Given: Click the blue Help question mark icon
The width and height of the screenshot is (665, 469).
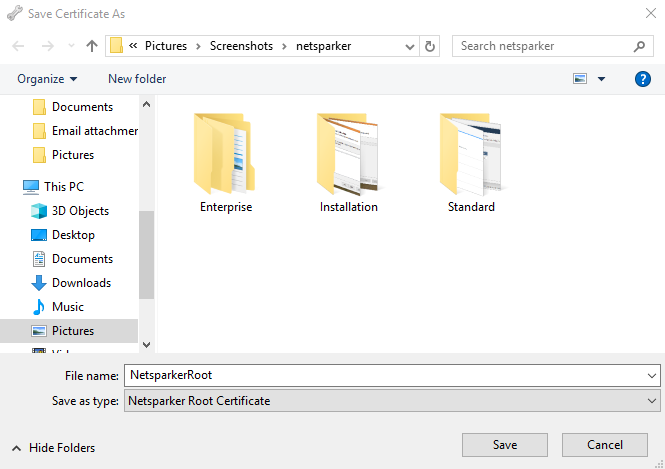Looking at the screenshot, I should (x=643, y=79).
